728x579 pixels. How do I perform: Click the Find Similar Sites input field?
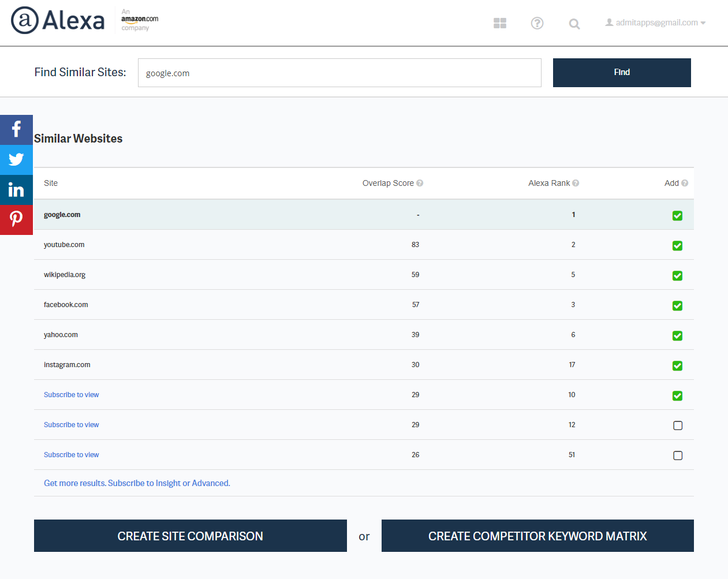tap(339, 73)
